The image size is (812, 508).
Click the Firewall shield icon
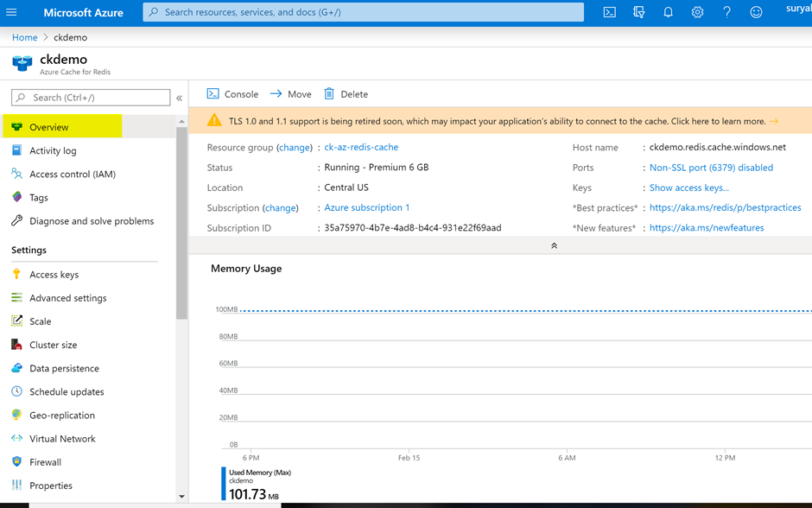[x=16, y=461]
